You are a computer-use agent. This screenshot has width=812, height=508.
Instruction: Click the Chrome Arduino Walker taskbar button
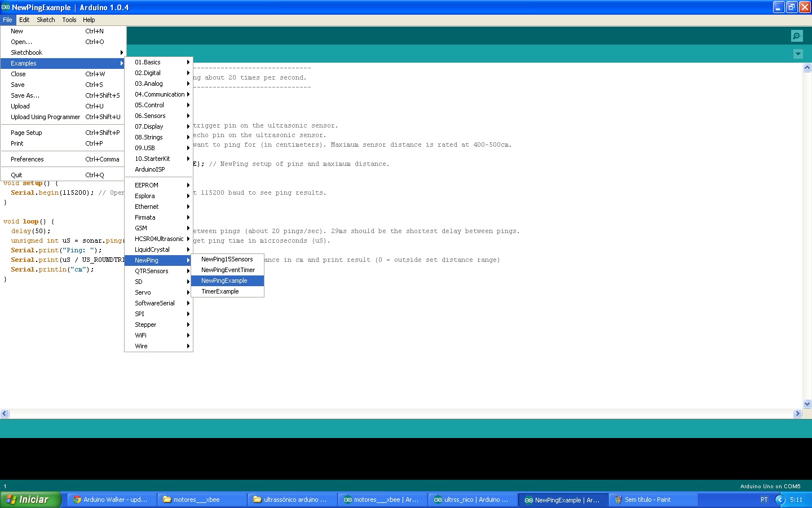(112, 500)
